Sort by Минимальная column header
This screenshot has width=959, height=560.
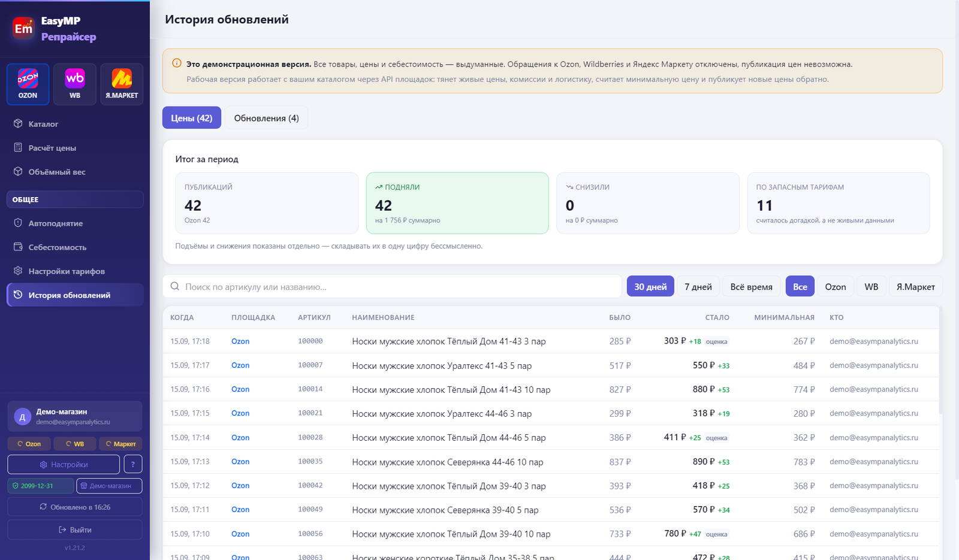(784, 317)
